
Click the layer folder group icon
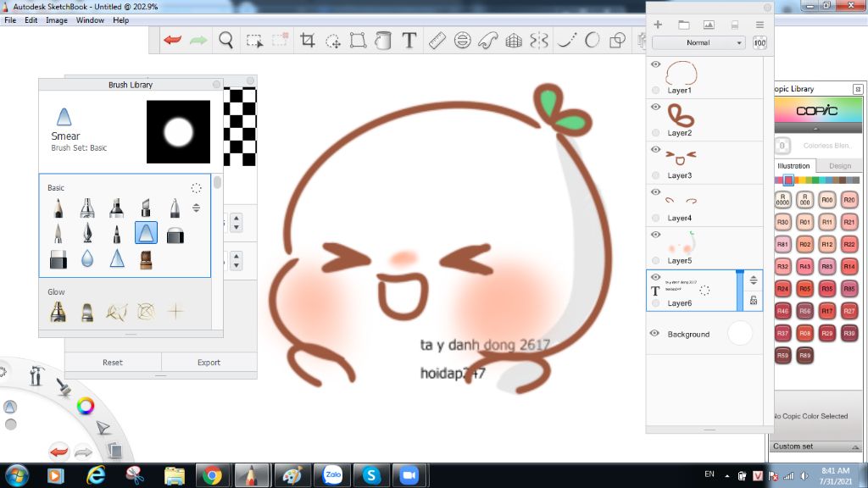click(x=684, y=25)
